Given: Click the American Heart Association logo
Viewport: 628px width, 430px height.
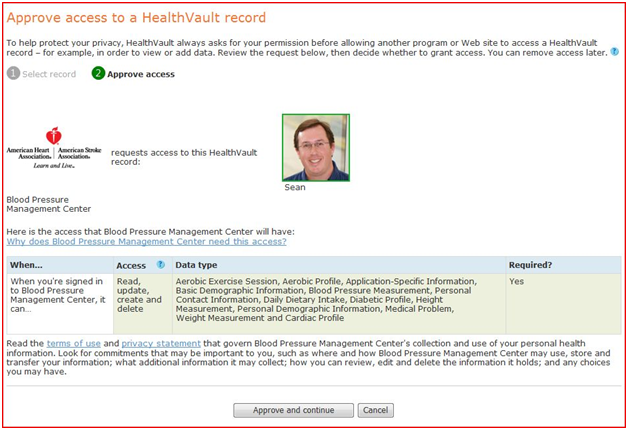Looking at the screenshot, I should pos(54,148).
